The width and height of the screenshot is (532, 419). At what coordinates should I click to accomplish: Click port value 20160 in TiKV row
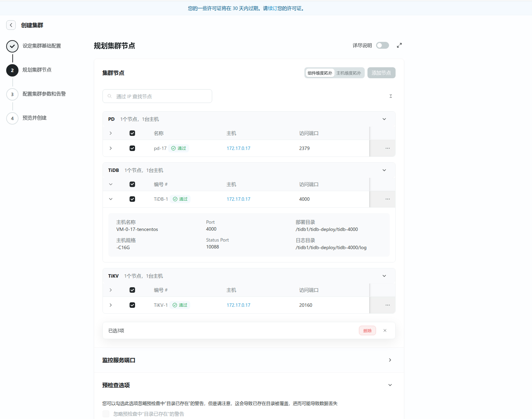pos(306,305)
